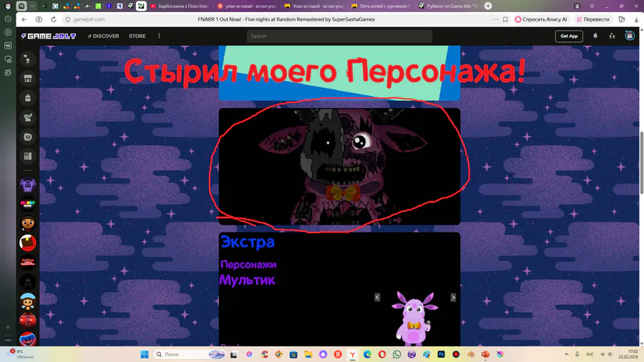
Task: Switch to the упал вставай tab with red icon
Action: point(246,6)
